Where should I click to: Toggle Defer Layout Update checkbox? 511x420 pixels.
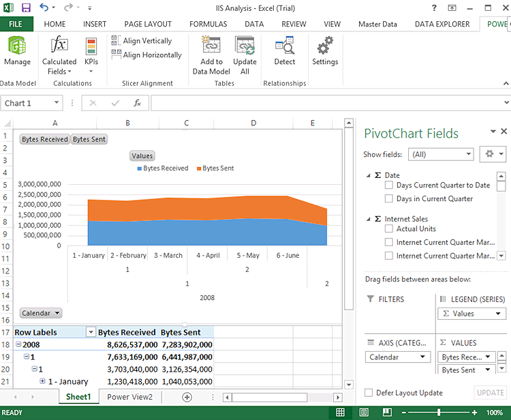369,393
